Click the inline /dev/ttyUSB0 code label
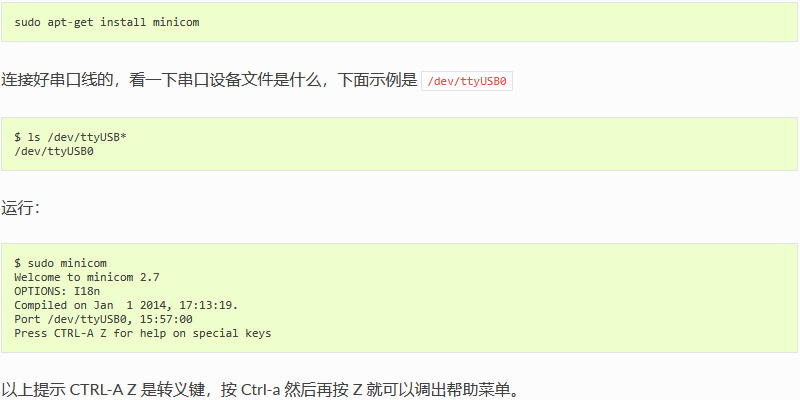Viewport: 800px width, 400px height. click(467, 81)
